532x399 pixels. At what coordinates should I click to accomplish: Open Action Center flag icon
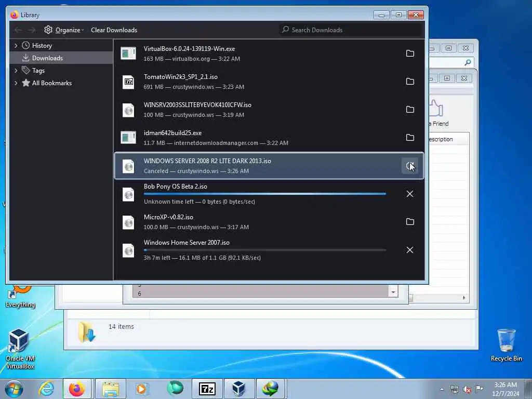click(479, 389)
